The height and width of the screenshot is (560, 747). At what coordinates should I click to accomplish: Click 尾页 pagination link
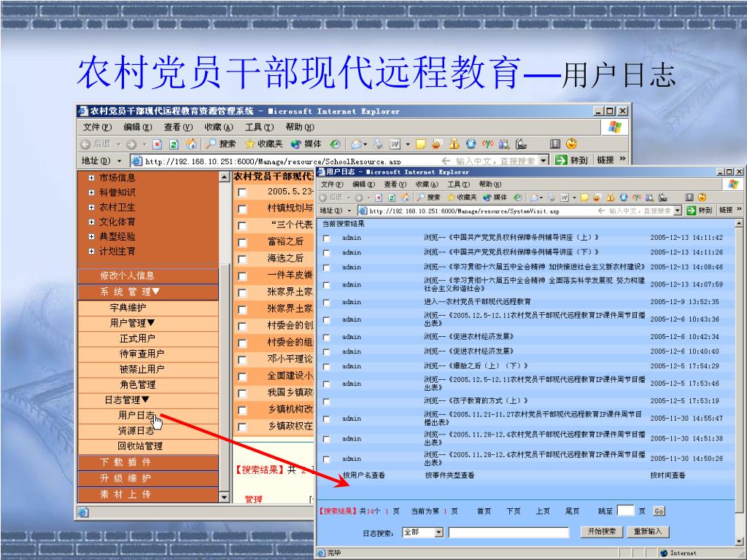click(x=572, y=511)
